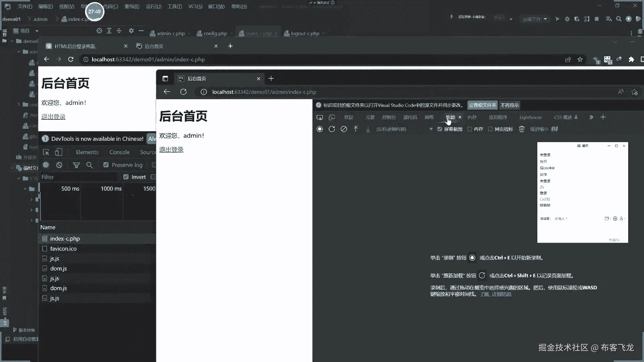Image resolution: width=644 pixels, height=362 pixels.
Task: Click the record button in performance panel
Action: [x=320, y=129]
